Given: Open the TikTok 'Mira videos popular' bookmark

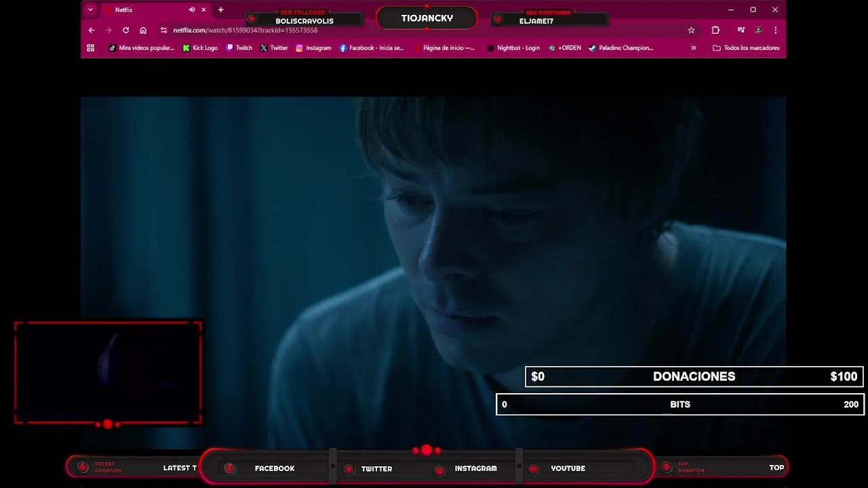Looking at the screenshot, I should pyautogui.click(x=141, y=48).
